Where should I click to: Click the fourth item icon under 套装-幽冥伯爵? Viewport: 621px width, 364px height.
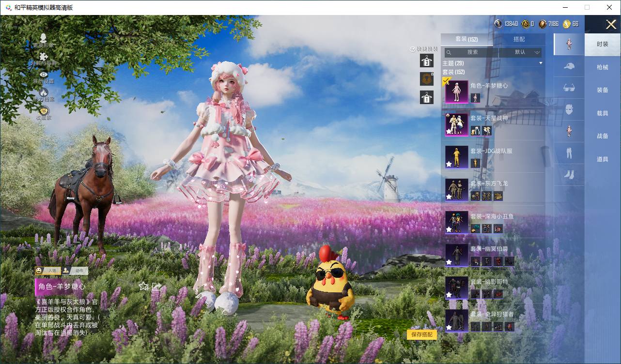pyautogui.click(x=509, y=261)
